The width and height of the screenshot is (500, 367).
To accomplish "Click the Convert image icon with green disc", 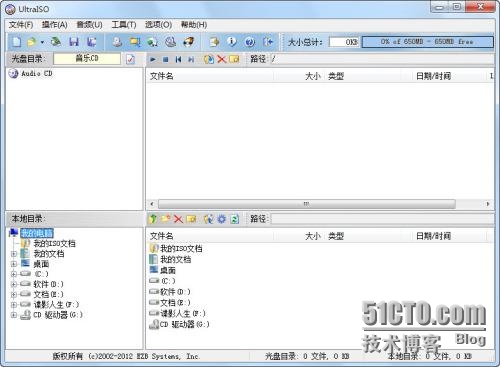I will click(x=152, y=42).
